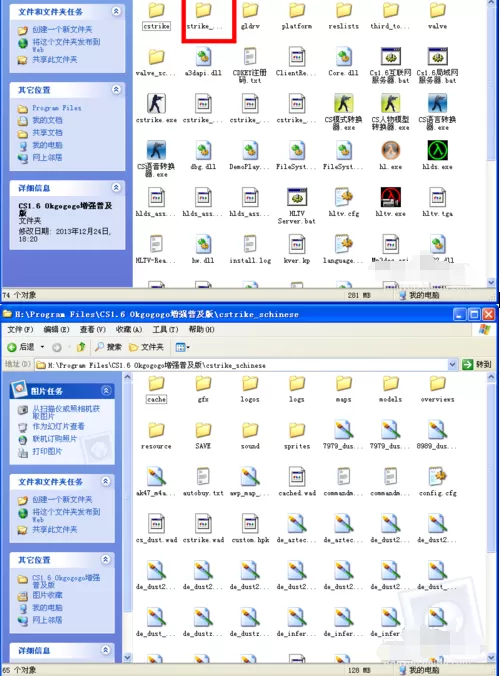The image size is (501, 676).
Task: Click 转到 go button
Action: point(477,365)
